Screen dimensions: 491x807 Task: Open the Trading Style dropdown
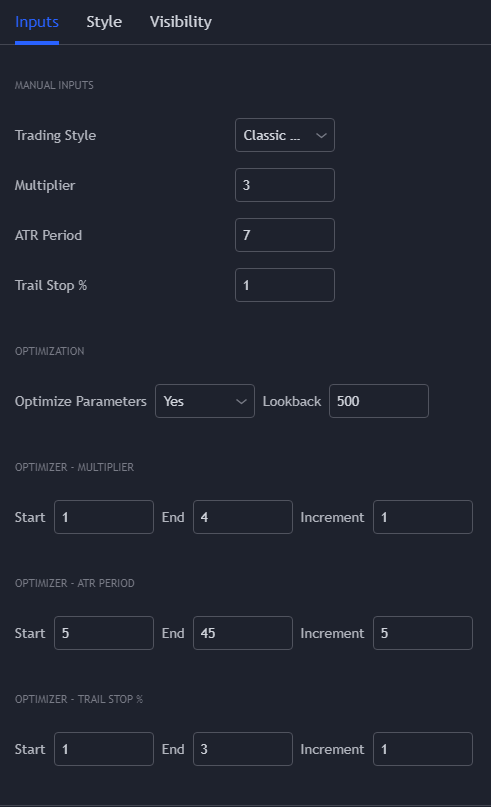point(285,135)
